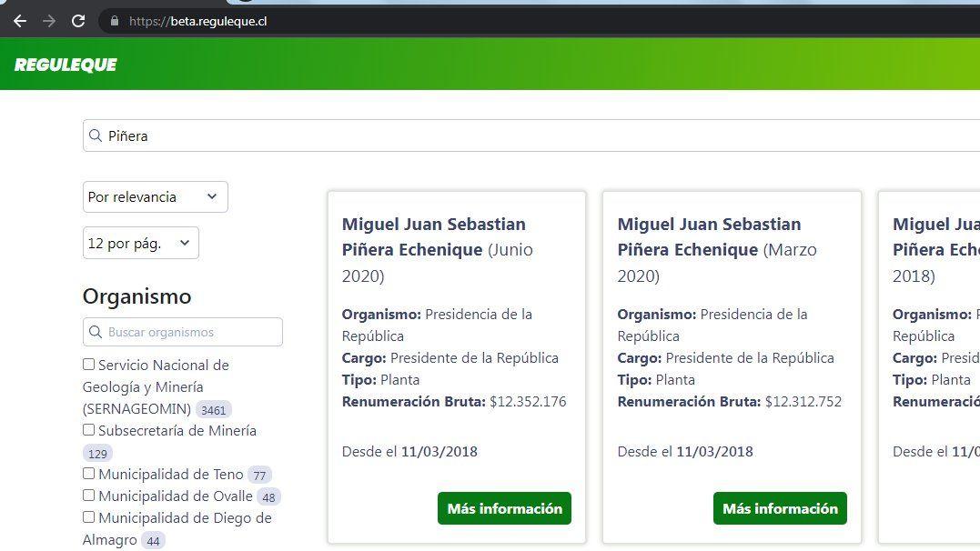Click the $12.312.752 remuneration value
This screenshot has height=551, width=980.
click(x=803, y=402)
